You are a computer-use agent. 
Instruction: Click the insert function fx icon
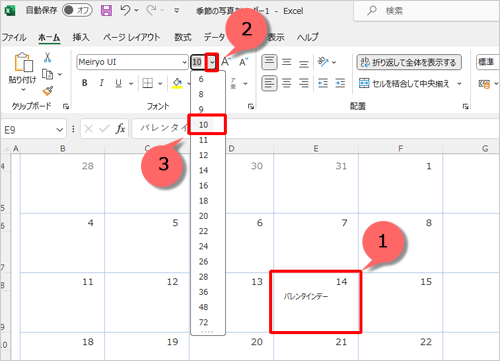[120, 128]
